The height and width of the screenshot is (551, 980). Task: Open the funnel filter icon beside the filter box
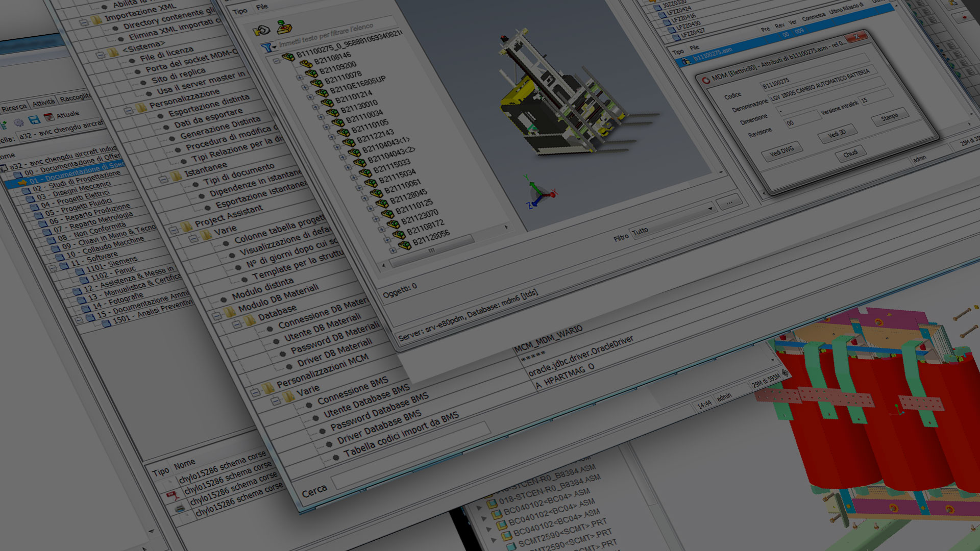[267, 48]
